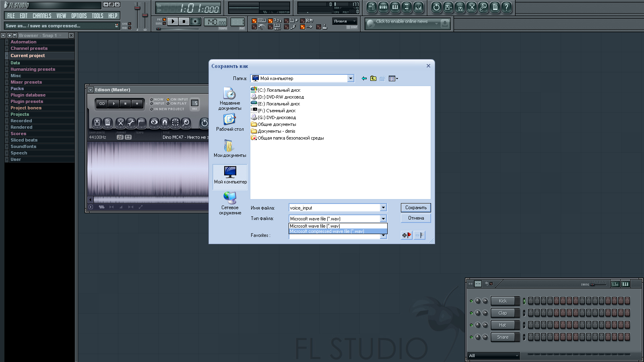This screenshot has height=362, width=644.
Task: Open the step sequencer view icon
Action: pos(383,7)
